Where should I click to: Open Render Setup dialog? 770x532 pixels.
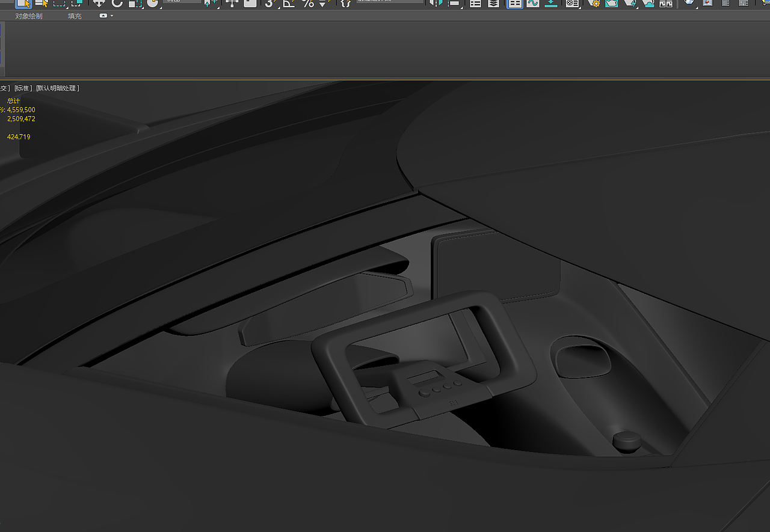coord(594,2)
